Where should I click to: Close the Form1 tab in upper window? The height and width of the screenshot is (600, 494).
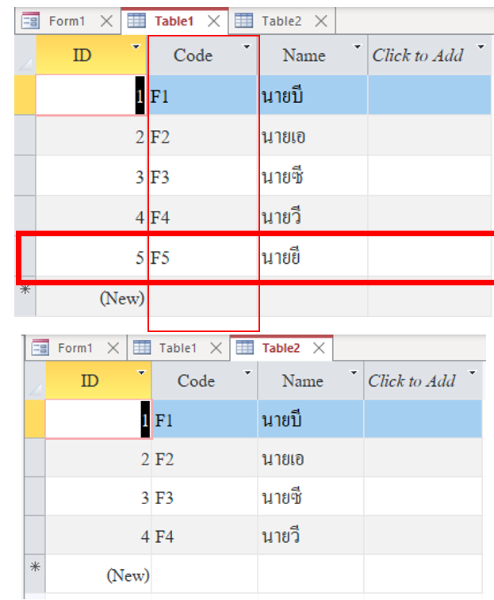[x=106, y=21]
